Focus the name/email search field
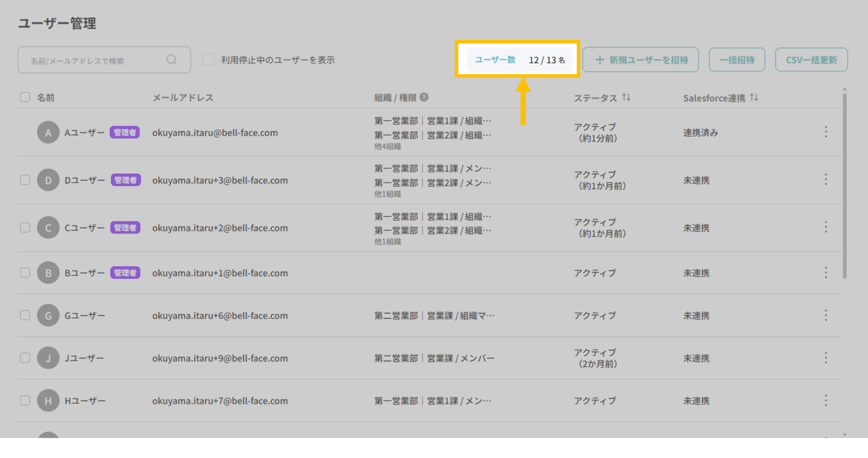 coord(95,61)
